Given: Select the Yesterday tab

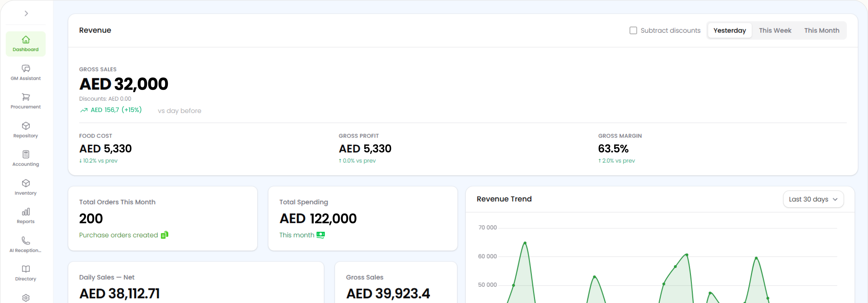Looking at the screenshot, I should [730, 31].
